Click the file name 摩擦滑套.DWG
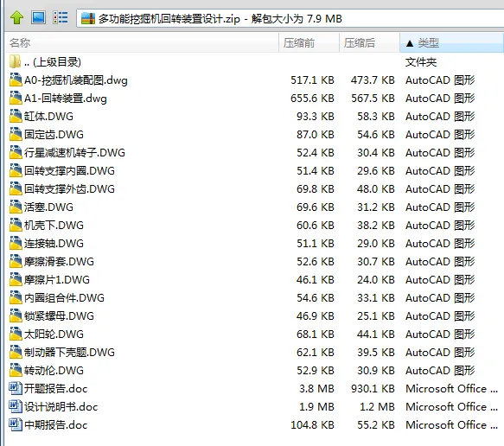Image resolution: width=504 pixels, height=446 pixels. coord(59,262)
